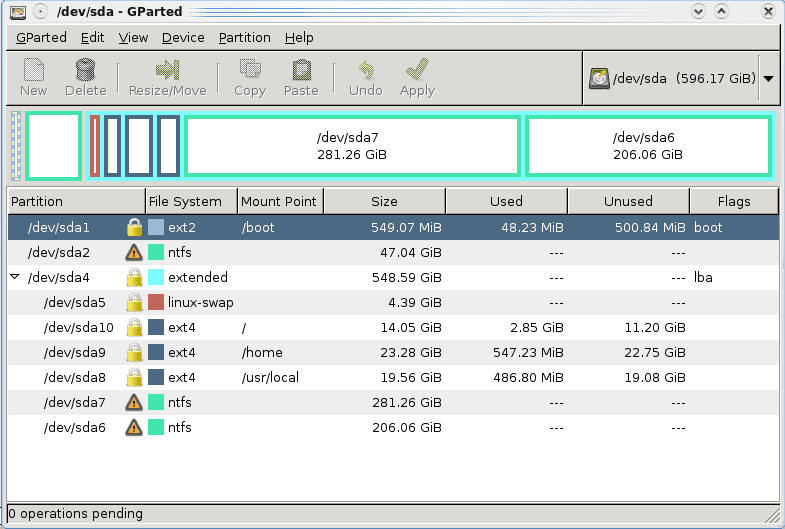
Task: Click the lba flag text
Action: coord(703,277)
